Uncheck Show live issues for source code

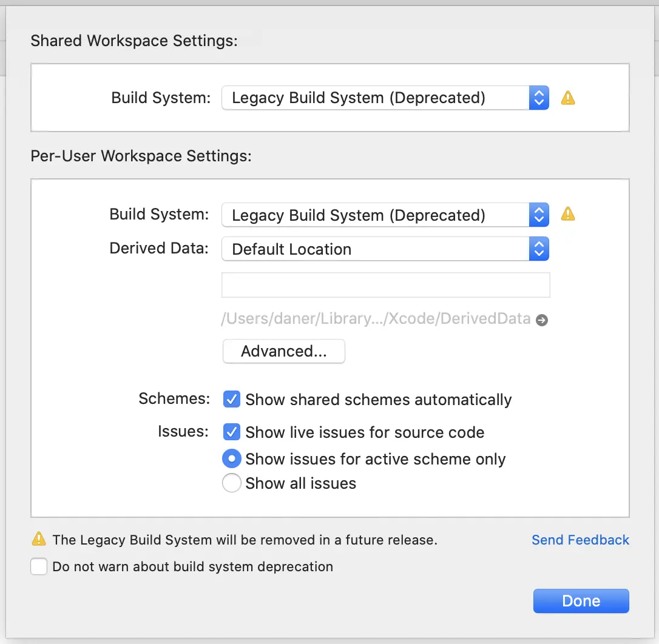click(231, 432)
